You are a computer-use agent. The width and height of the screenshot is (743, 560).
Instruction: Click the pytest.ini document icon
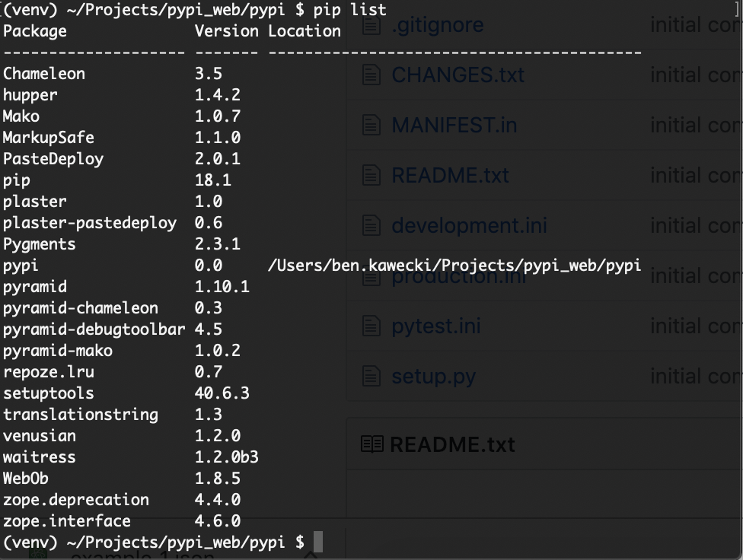(x=372, y=326)
